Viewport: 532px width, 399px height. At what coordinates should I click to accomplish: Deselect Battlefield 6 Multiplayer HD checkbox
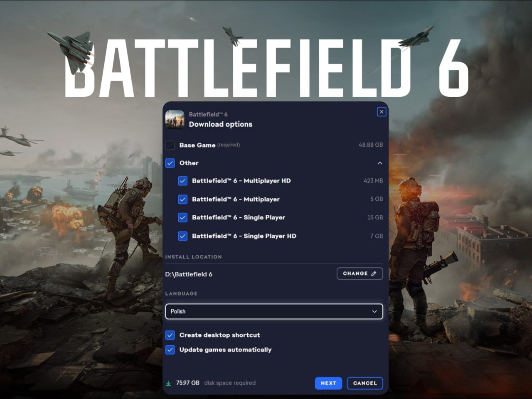[182, 181]
